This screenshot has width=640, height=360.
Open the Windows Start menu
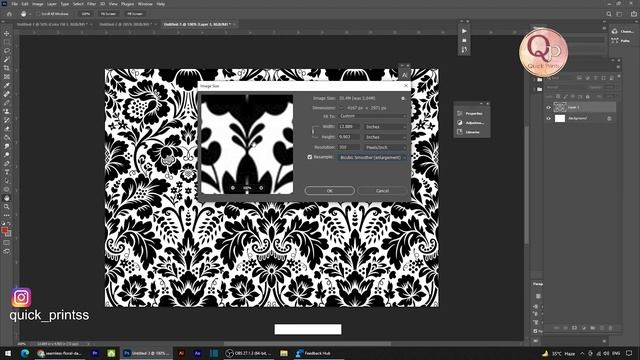click(x=7, y=353)
